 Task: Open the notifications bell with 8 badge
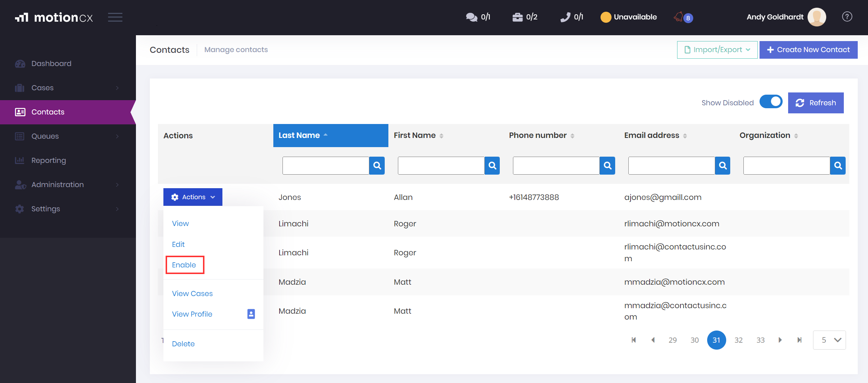(x=683, y=17)
